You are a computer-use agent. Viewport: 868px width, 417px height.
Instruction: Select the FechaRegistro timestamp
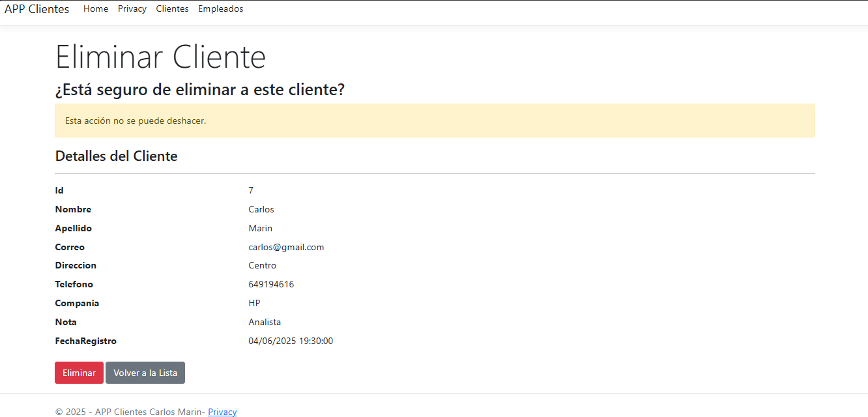coord(291,341)
